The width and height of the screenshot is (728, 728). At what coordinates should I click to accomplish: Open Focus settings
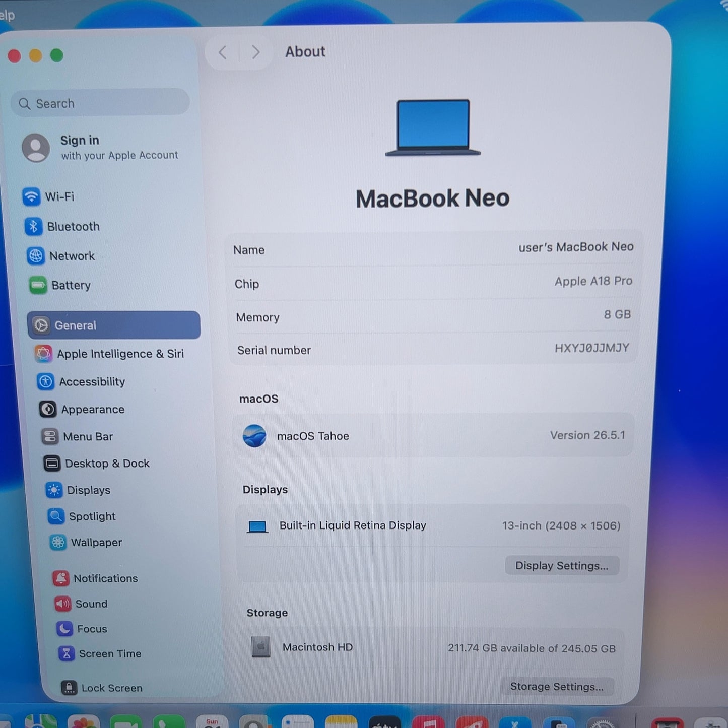(x=82, y=629)
